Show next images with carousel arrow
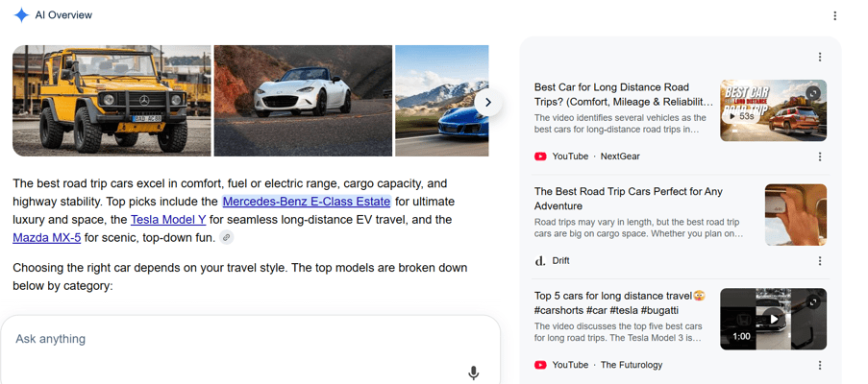Image resolution: width=868 pixels, height=384 pixels. 487,102
